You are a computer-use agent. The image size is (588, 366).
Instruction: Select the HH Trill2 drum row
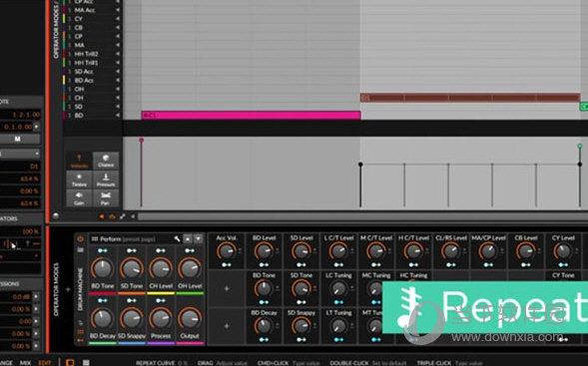pos(92,54)
